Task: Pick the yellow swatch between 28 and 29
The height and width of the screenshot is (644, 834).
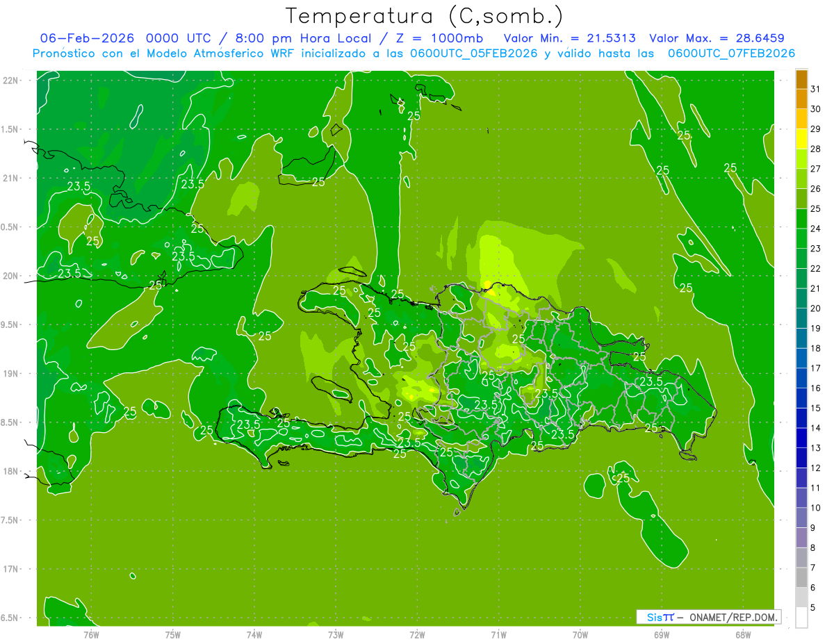Action: tap(801, 139)
